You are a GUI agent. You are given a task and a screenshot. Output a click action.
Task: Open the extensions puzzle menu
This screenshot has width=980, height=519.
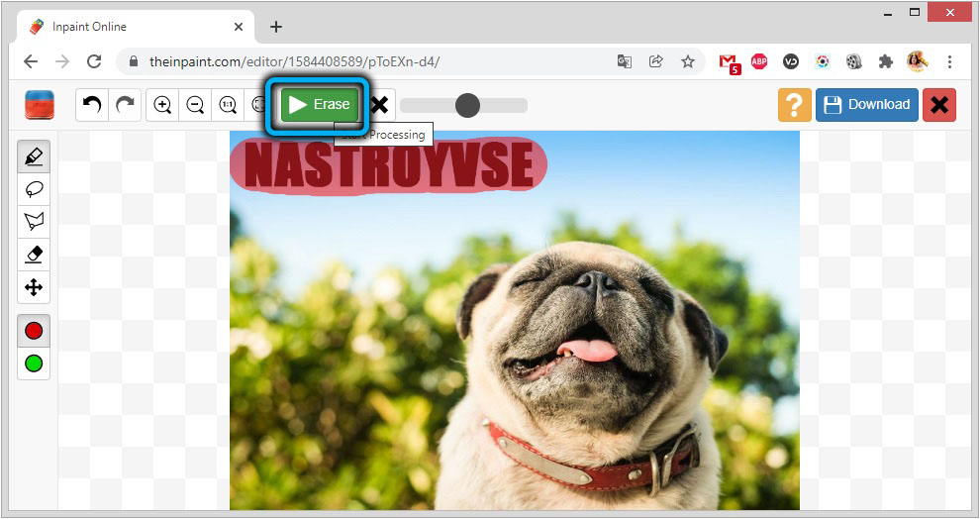pos(886,61)
